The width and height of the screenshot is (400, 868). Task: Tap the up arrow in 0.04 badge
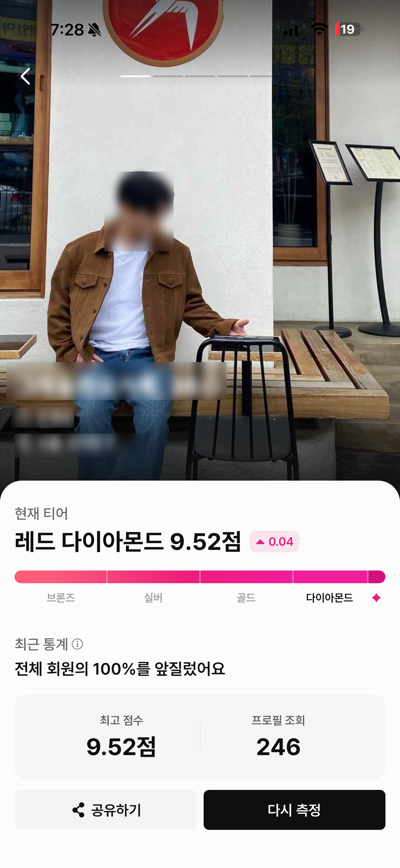click(260, 542)
